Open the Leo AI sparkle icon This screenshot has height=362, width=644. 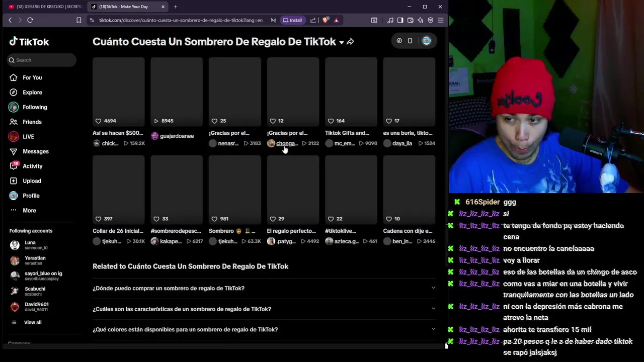tap(420, 20)
